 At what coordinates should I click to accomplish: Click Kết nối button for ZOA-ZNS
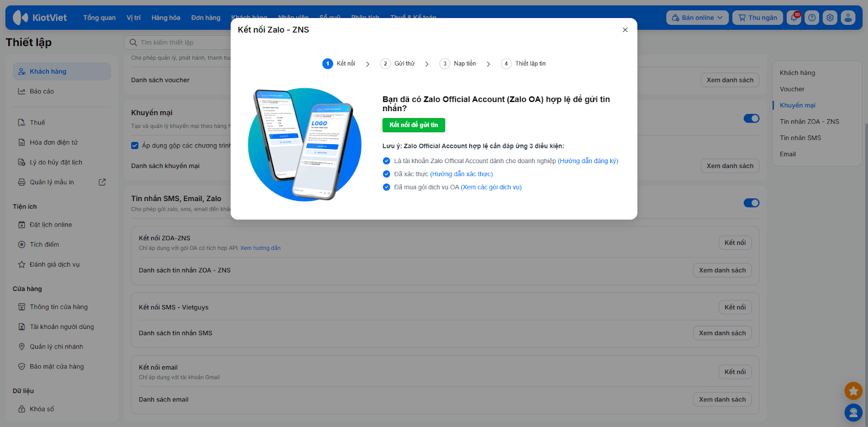[735, 243]
